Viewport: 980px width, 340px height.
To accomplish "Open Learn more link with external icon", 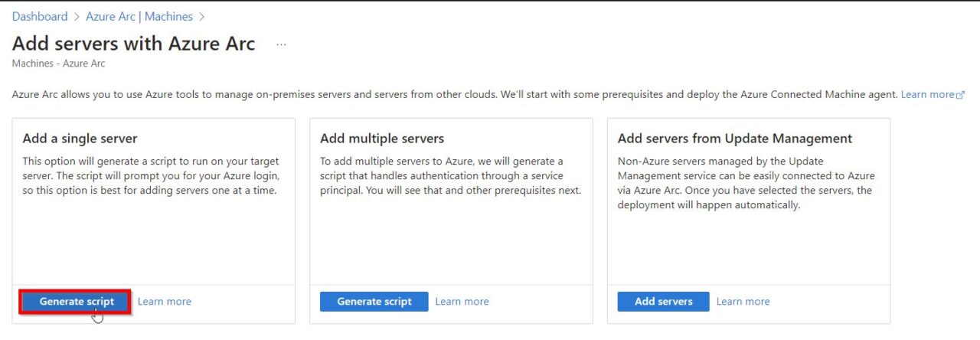I will [933, 94].
